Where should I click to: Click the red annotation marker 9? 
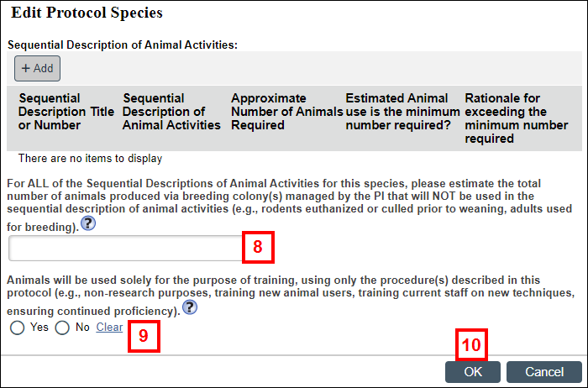click(144, 336)
